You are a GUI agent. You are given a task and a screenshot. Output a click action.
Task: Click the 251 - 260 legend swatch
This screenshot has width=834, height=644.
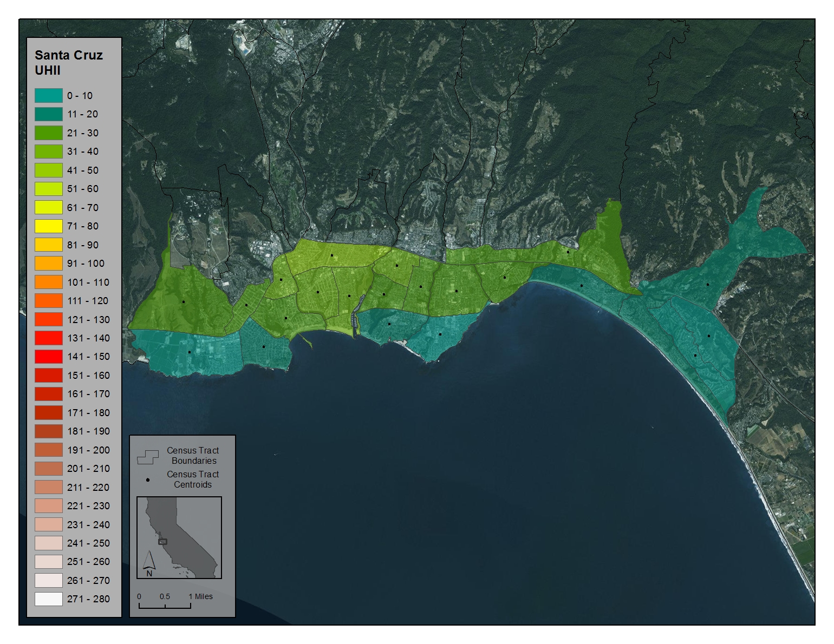click(x=49, y=562)
